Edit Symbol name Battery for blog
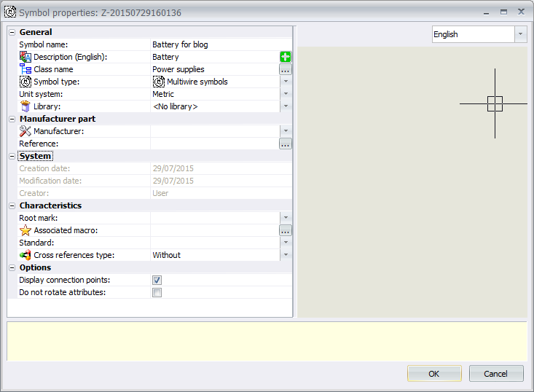 click(221, 44)
